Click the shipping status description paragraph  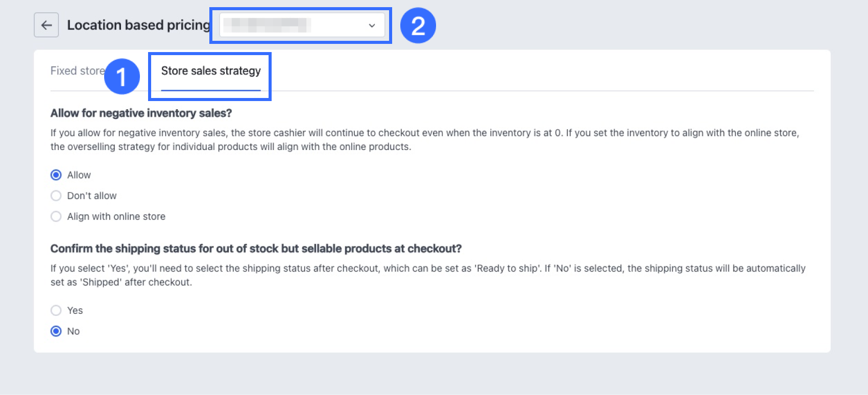pyautogui.click(x=427, y=275)
